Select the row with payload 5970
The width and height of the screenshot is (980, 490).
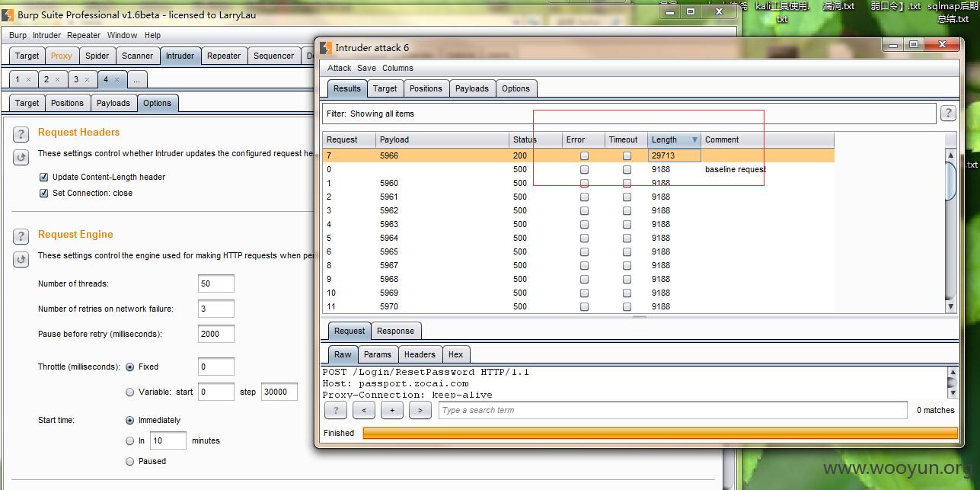pos(578,306)
